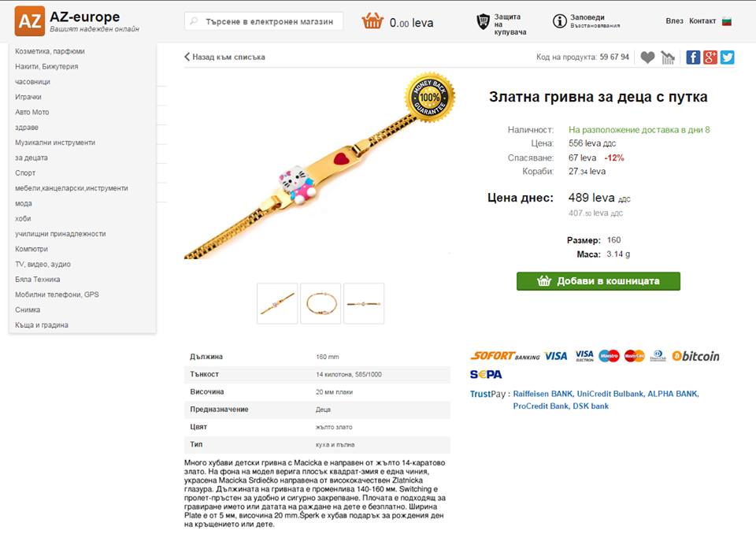The height and width of the screenshot is (534, 756).
Task: Open language selector via Bulgarian flag
Action: [x=727, y=21]
